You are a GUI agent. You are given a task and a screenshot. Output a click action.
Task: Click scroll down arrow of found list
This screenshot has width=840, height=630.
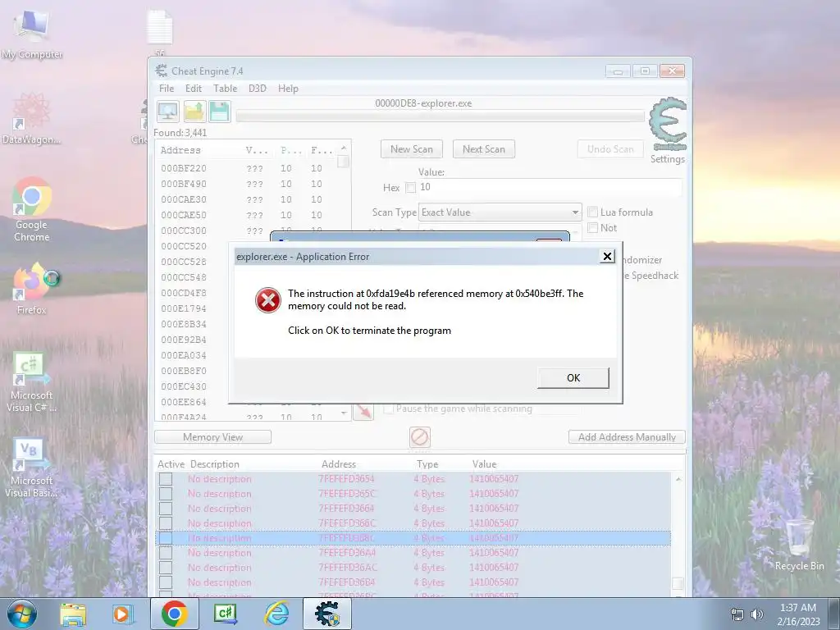344,413
